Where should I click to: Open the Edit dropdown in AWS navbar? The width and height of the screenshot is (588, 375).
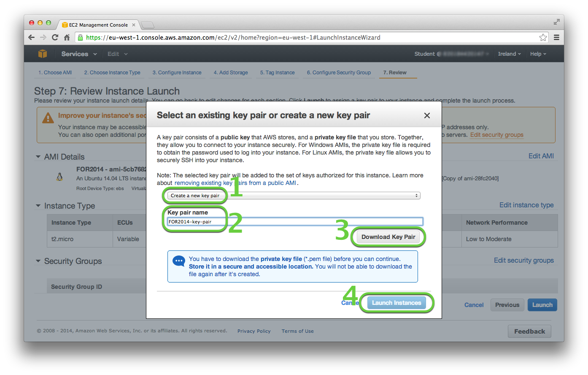coord(117,54)
